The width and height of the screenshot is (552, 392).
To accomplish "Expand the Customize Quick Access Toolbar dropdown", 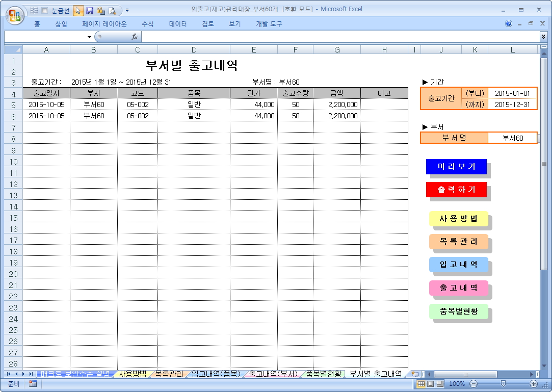I will [x=127, y=10].
